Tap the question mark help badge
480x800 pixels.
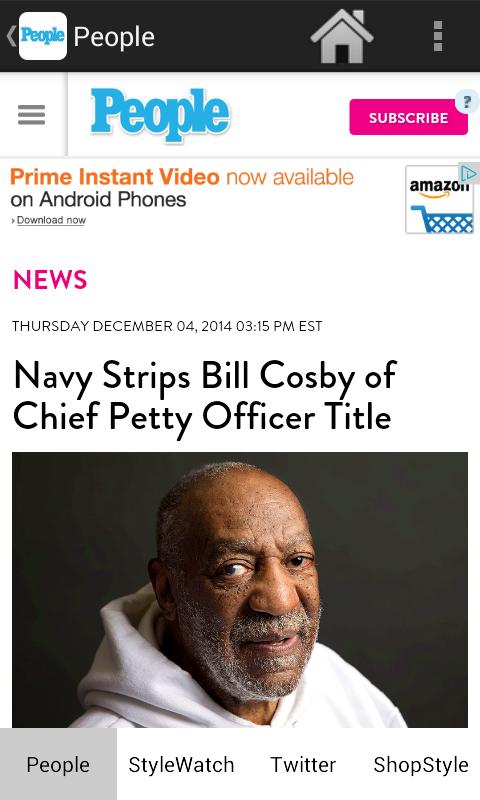(x=466, y=102)
